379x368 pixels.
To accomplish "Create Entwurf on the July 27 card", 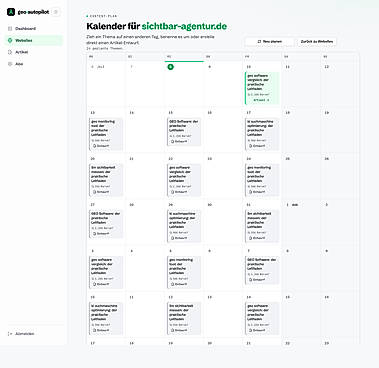I will click(x=101, y=234).
